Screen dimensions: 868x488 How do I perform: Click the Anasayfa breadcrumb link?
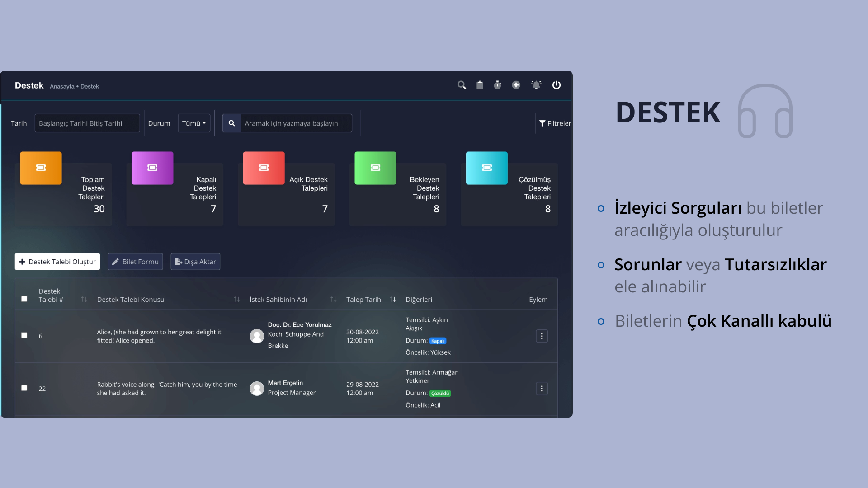click(62, 86)
